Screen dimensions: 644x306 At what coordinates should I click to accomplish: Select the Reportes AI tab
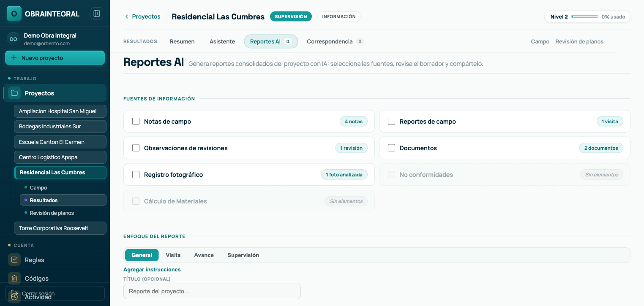point(271,41)
